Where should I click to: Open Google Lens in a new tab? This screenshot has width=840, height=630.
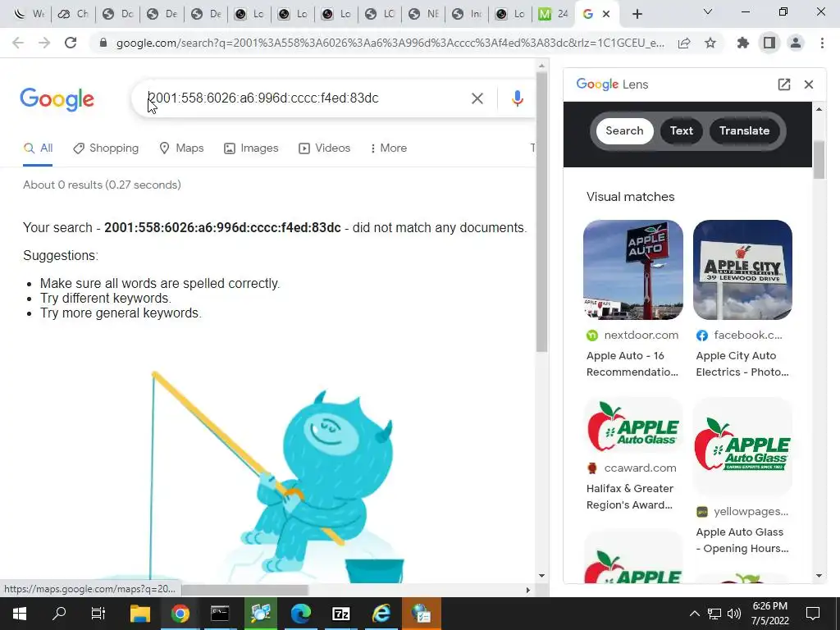coord(784,84)
